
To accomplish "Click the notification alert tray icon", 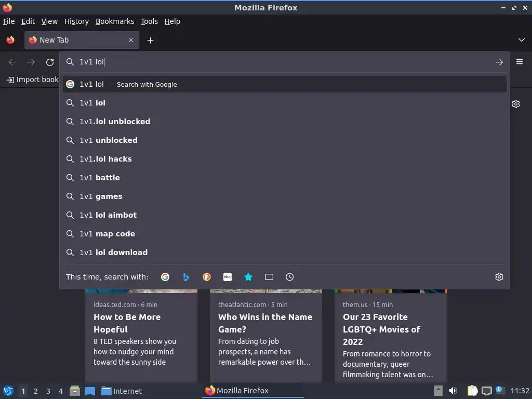I will pos(499,390).
